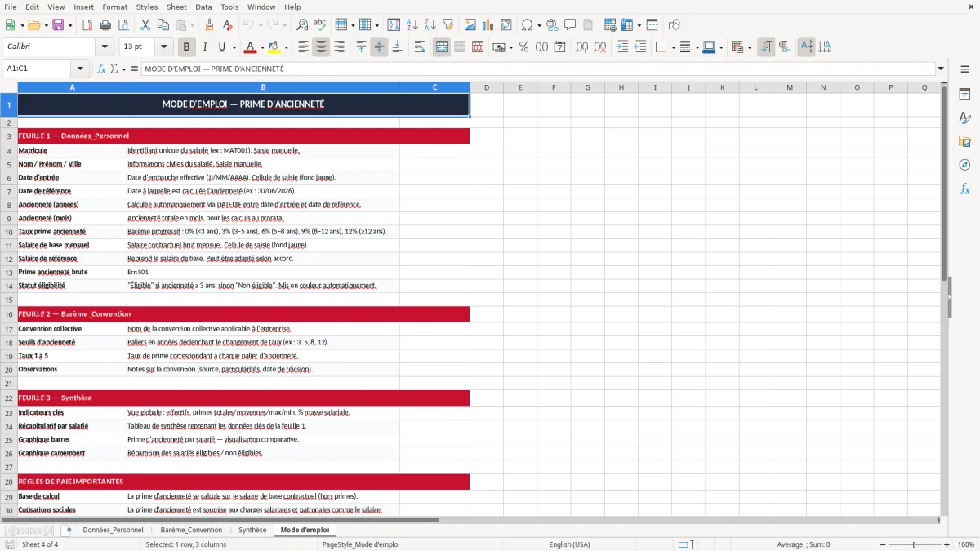Click the Print icon

[x=105, y=25]
